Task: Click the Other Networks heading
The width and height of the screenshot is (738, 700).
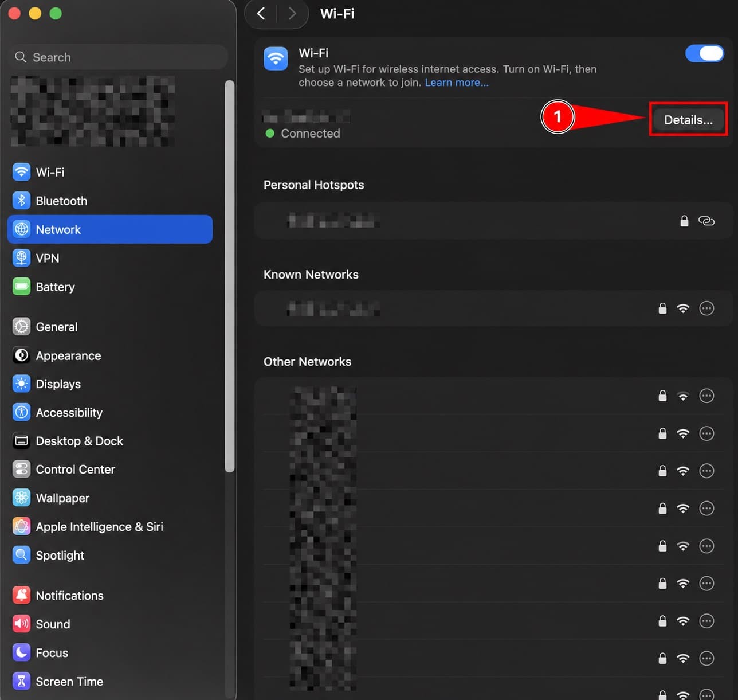Action: pyautogui.click(x=307, y=362)
